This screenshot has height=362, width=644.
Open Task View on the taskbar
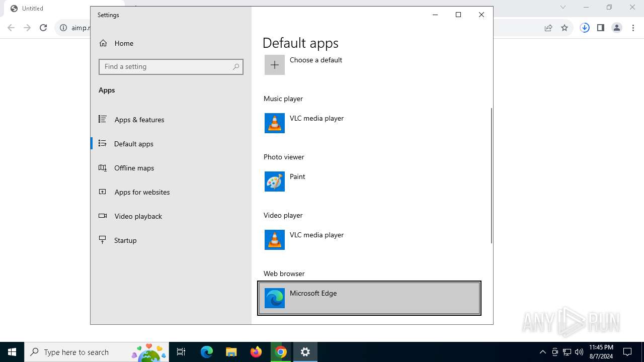[181, 352]
